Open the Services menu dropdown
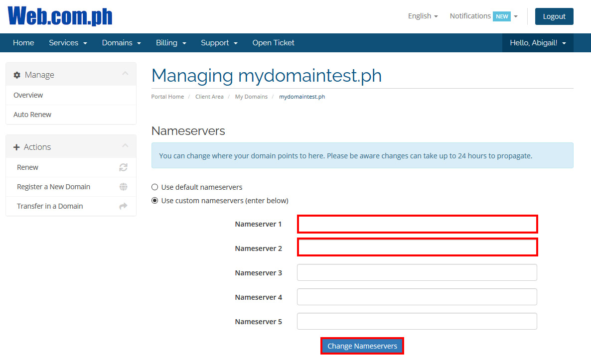Screen dimensions: 591x364 pos(68,43)
